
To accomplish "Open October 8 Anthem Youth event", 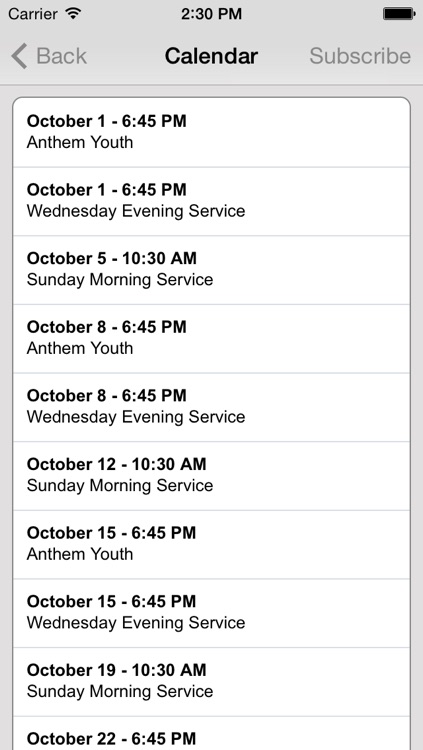I will click(x=212, y=339).
